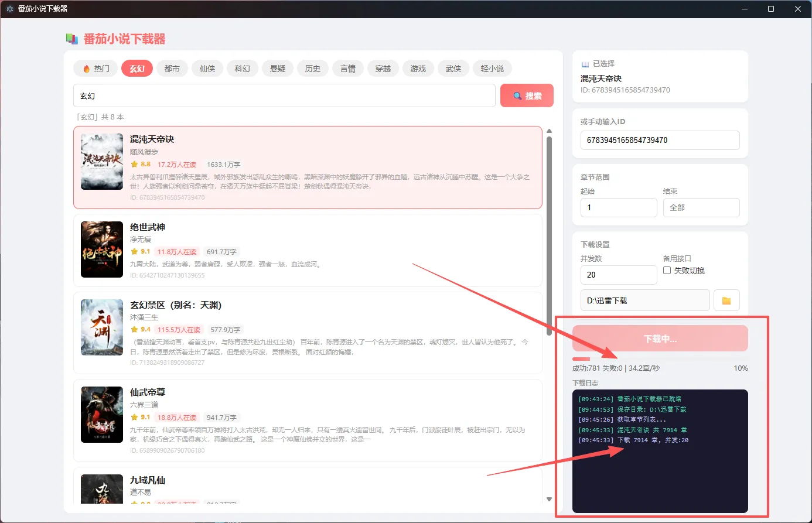Select the 混沌天帝诀 book title

click(x=152, y=139)
